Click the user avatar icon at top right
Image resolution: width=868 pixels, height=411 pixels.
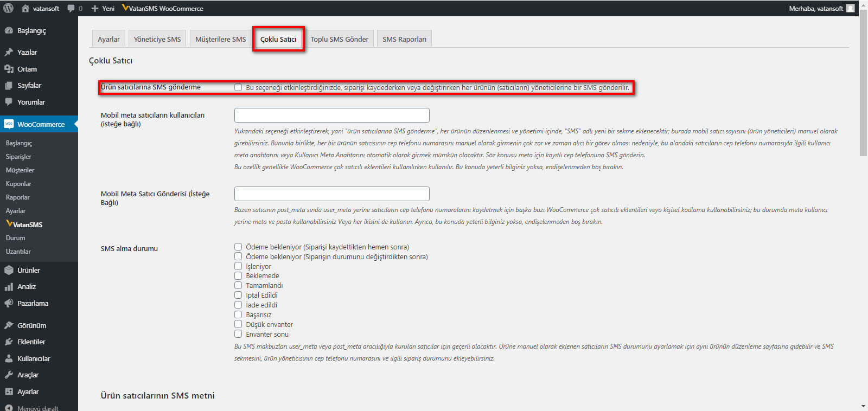pyautogui.click(x=850, y=8)
